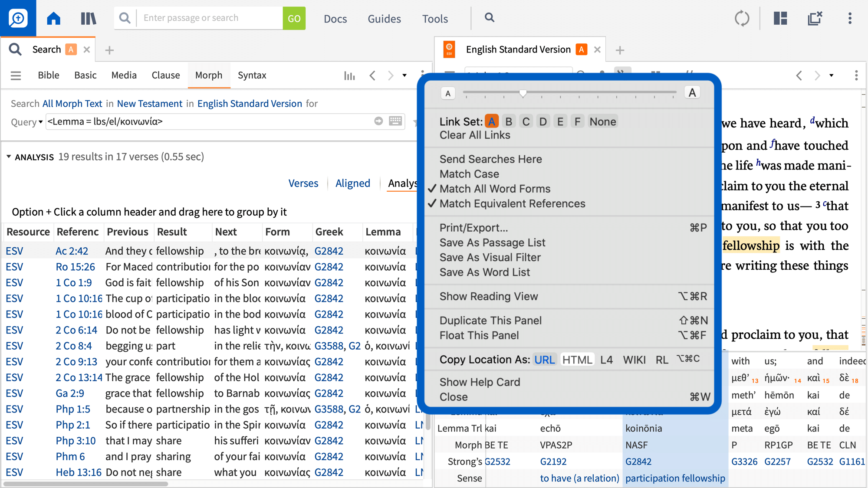The height and width of the screenshot is (488, 868).
Task: Change the New Testament search range
Action: [x=150, y=104]
